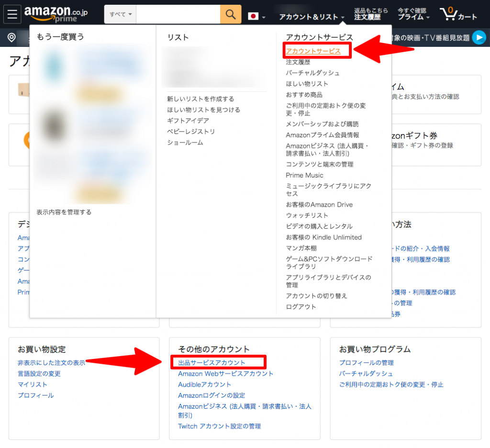Open ビデオの購入とレンタル

click(x=319, y=226)
